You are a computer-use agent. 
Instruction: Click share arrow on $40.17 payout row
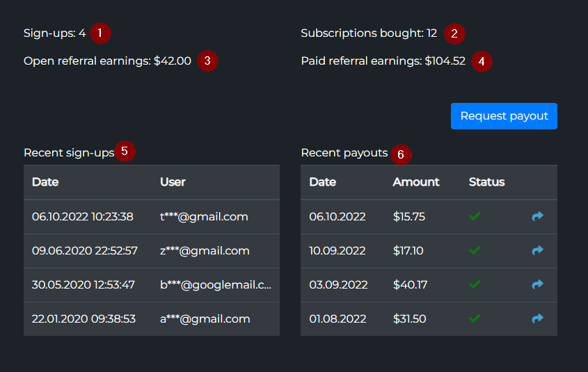537,284
